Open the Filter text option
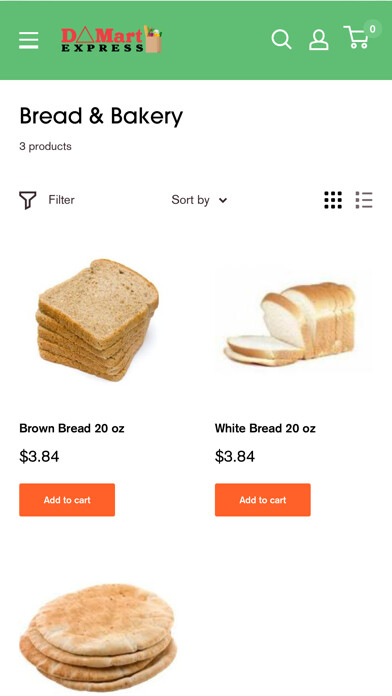This screenshot has width=392, height=696. point(61,200)
